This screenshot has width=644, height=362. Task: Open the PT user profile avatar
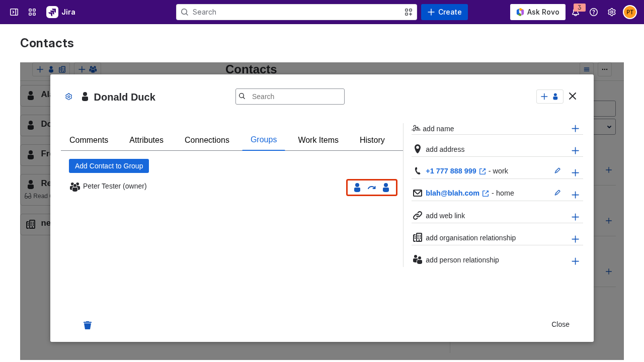pyautogui.click(x=630, y=12)
